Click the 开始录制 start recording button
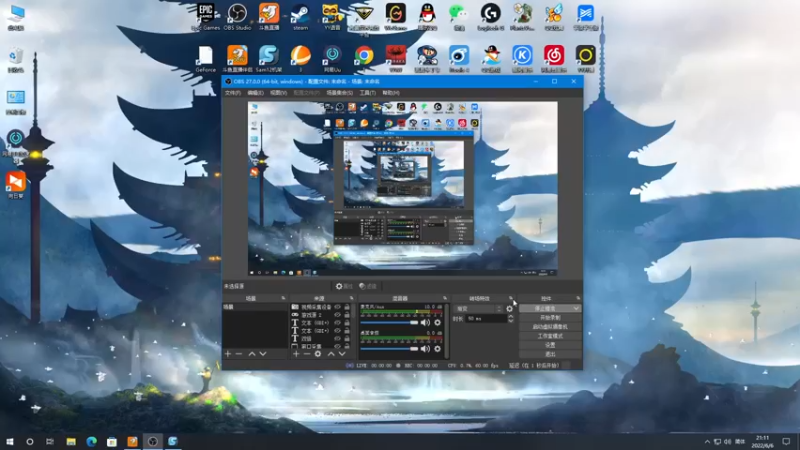Viewport: 800px width, 450px height. pos(550,317)
